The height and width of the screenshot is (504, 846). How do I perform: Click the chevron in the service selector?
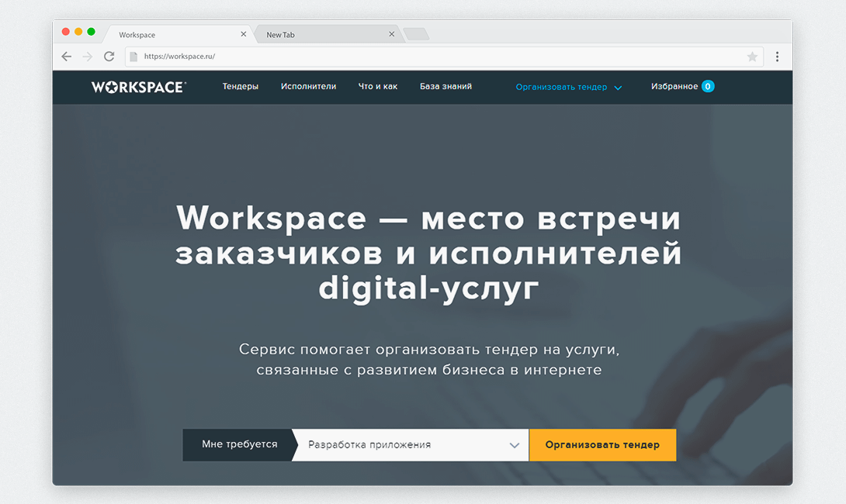point(514,445)
